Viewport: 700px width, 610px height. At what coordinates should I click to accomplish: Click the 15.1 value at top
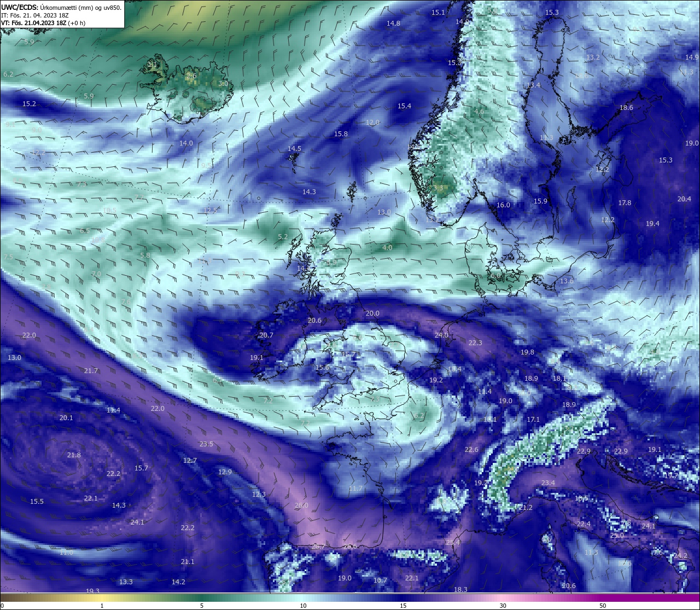coord(438,13)
